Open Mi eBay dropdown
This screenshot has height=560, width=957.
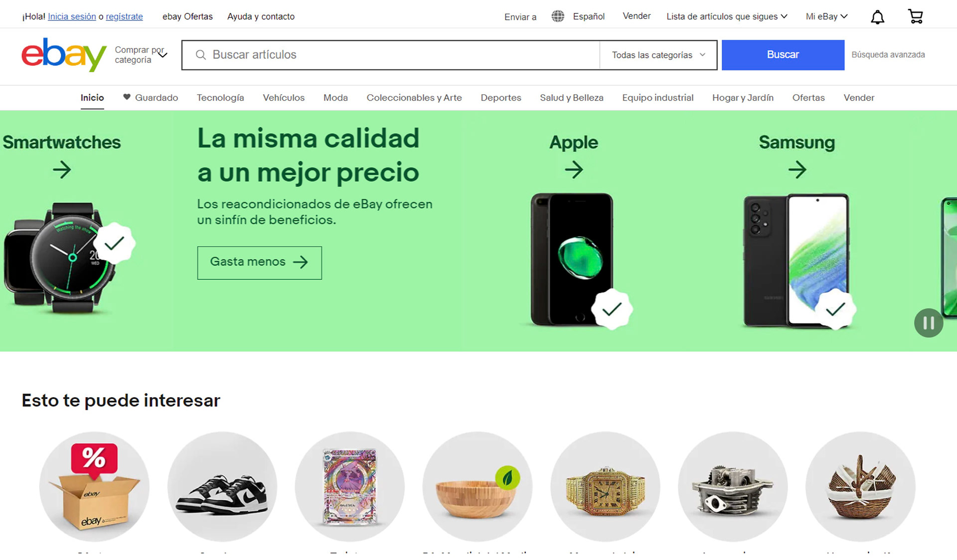point(826,16)
